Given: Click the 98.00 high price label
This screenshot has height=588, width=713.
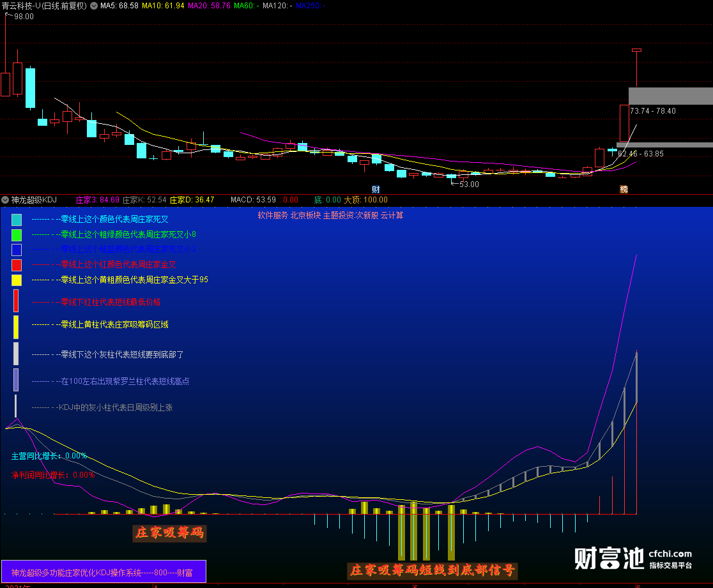Looking at the screenshot, I should point(24,17).
